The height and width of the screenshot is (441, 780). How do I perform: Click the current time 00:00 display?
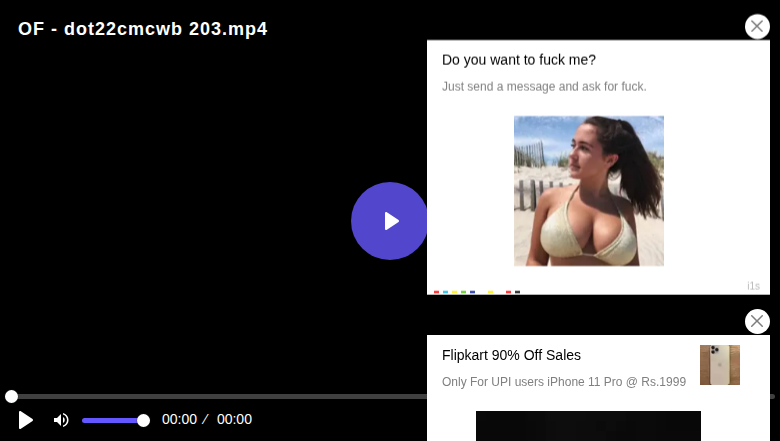coord(179,420)
